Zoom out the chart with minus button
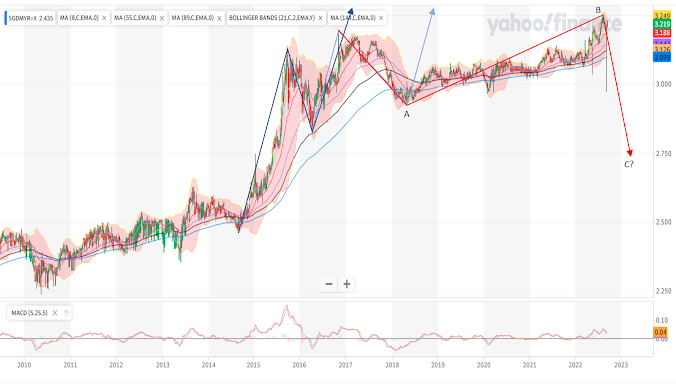Screen dimensions: 676x384 point(329,284)
